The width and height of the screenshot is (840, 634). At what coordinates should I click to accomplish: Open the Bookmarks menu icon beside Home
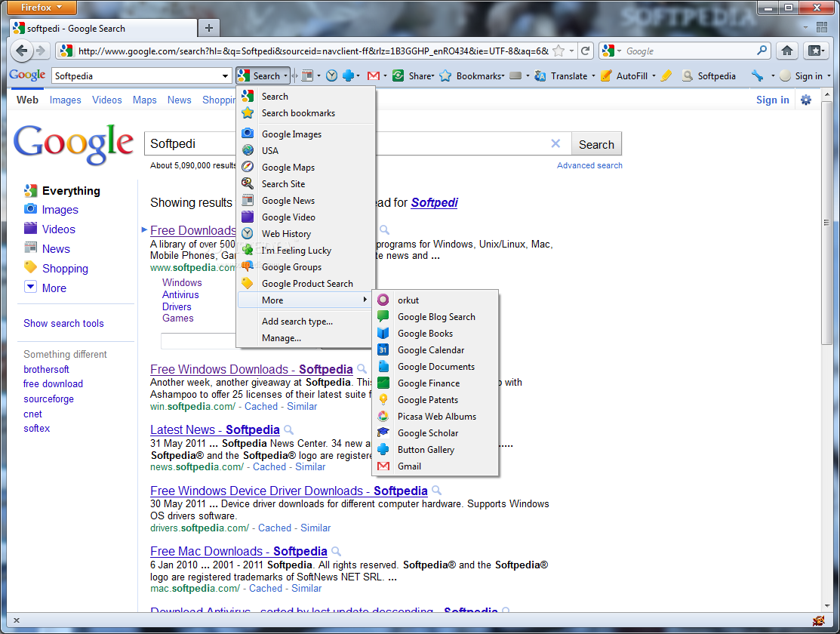(x=816, y=51)
